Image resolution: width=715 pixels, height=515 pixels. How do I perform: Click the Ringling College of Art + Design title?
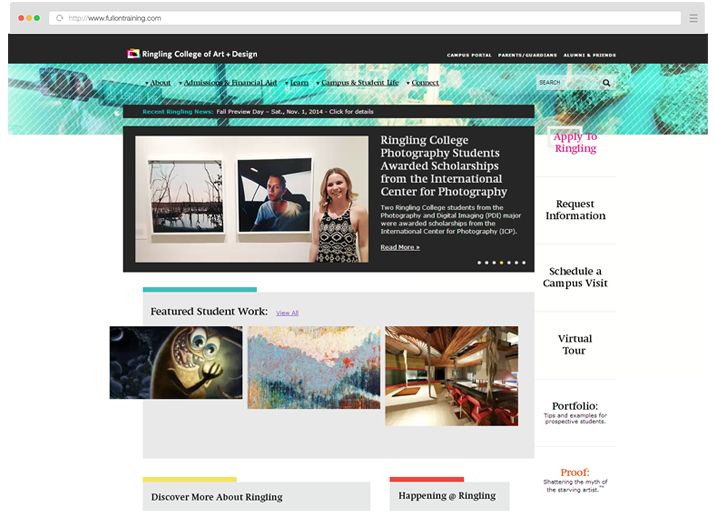coord(199,54)
